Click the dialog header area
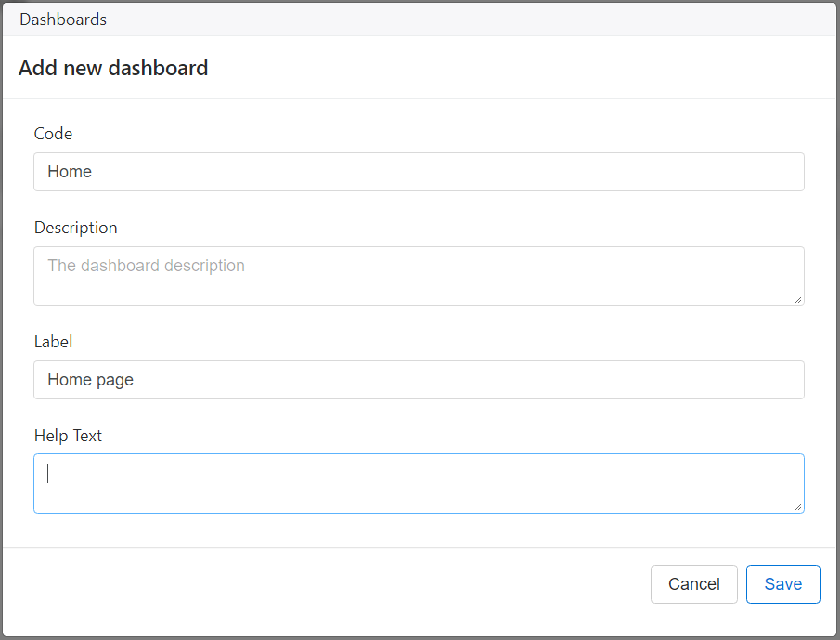Screen dimensions: 840x640 [x=418, y=68]
